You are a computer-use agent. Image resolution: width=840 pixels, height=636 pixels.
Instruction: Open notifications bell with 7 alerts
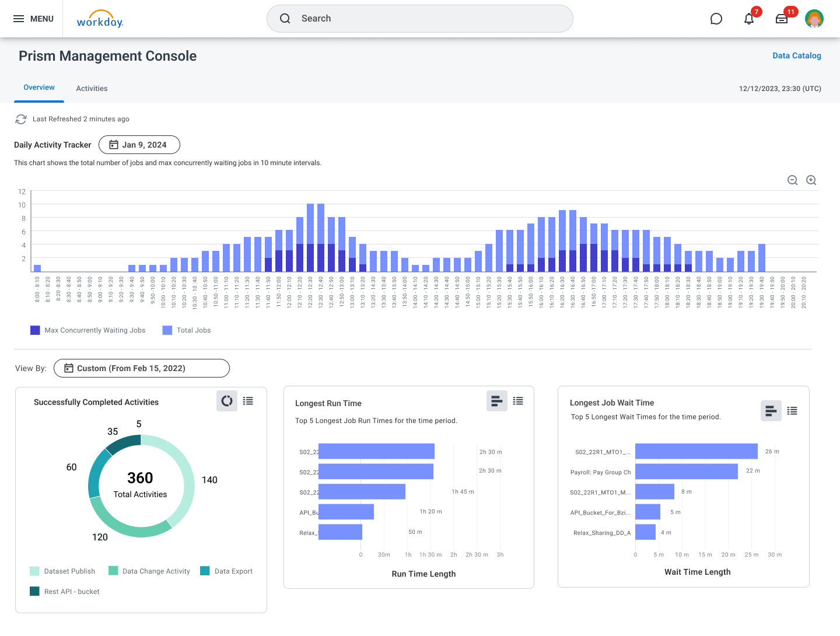tap(750, 19)
